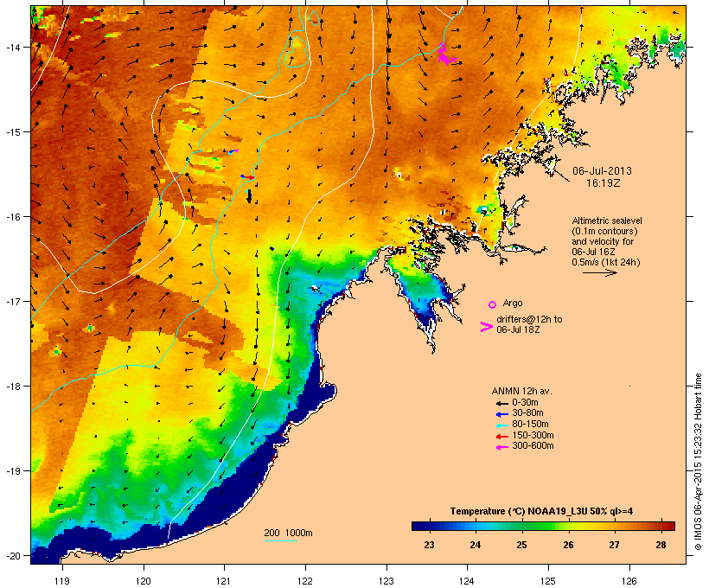Viewport: 709px width, 588px height.
Task: Click the Argo legend label
Action: 513,303
